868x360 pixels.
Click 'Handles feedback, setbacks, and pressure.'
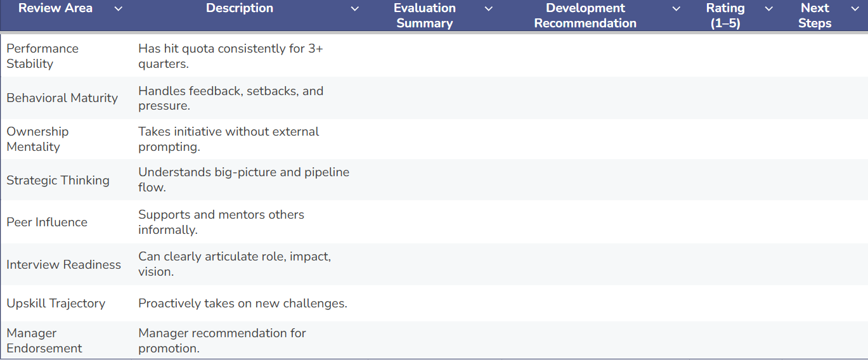pyautogui.click(x=231, y=98)
